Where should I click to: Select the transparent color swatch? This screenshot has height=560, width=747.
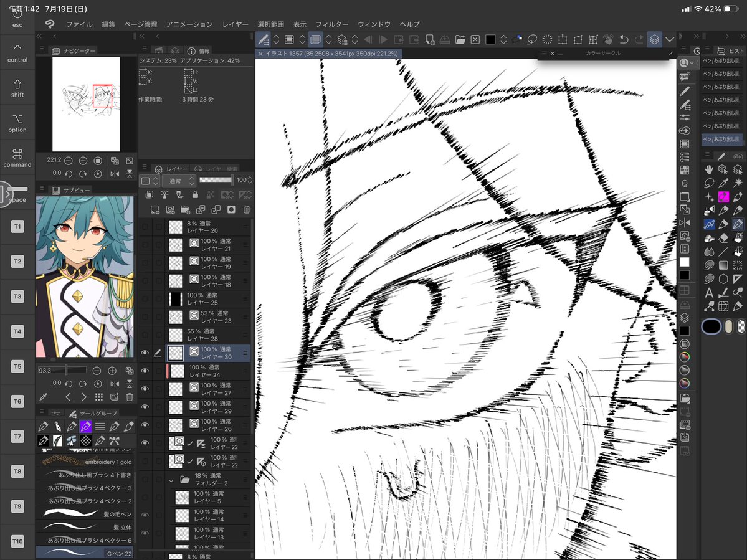point(741,326)
